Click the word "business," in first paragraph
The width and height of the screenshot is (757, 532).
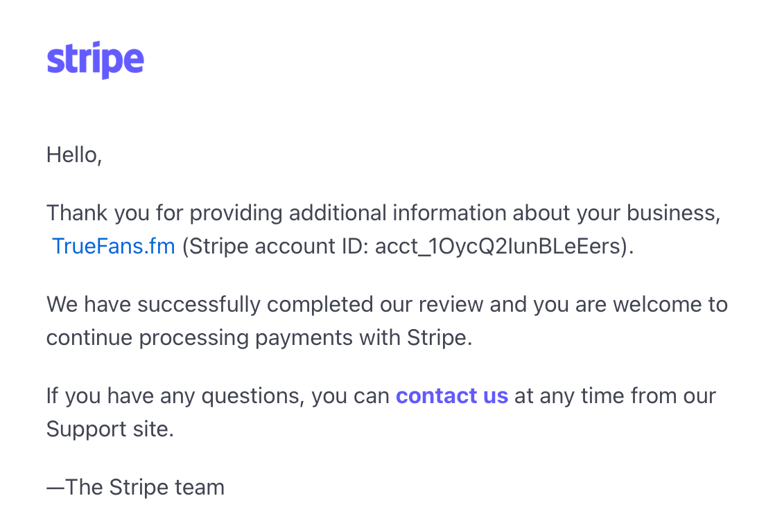click(x=674, y=213)
